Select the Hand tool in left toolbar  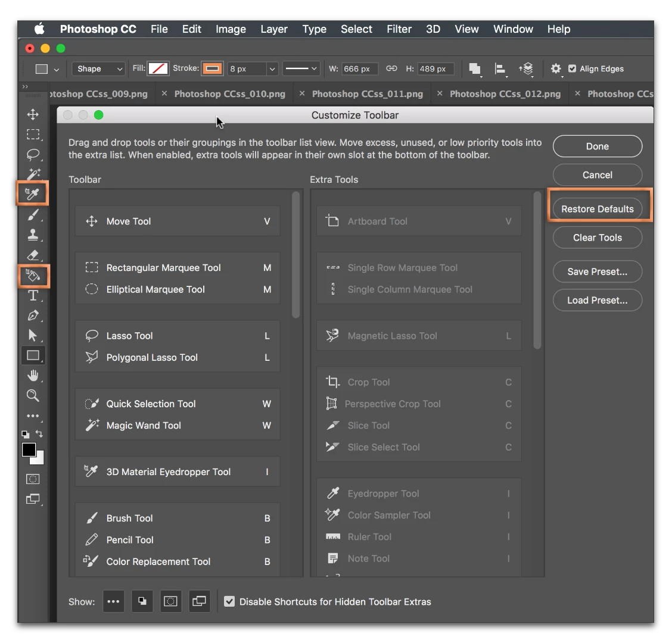click(33, 375)
